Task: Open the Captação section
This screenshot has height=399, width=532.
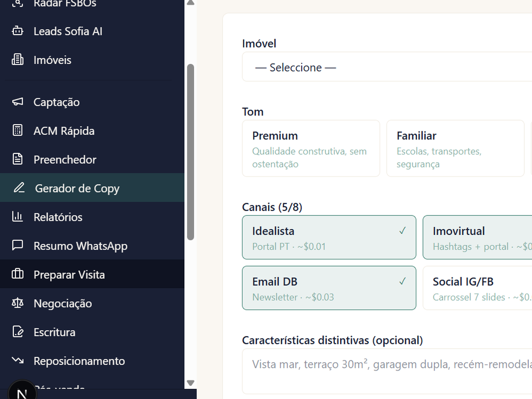Action: point(92,102)
